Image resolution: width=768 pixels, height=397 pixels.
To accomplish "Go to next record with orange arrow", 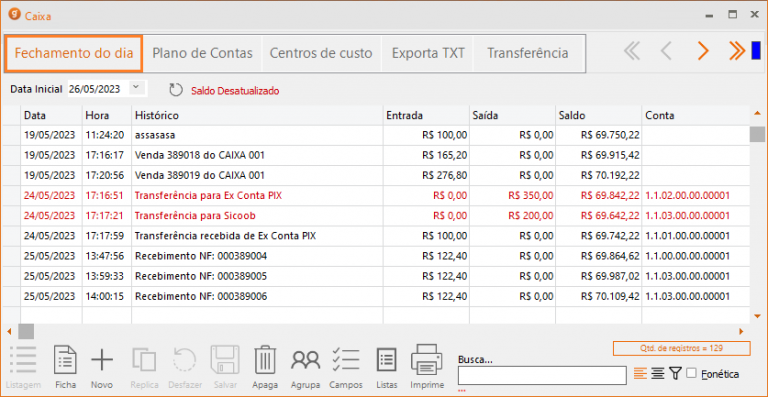I will [x=703, y=50].
